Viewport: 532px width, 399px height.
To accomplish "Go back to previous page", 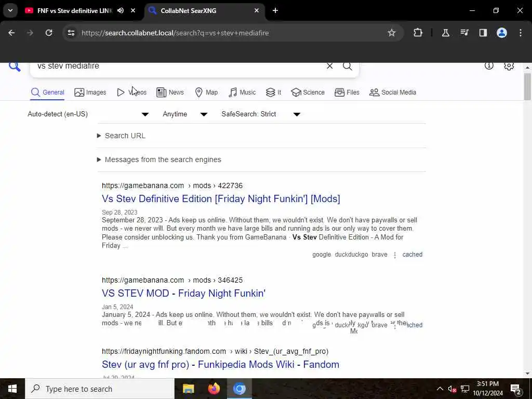I will click(11, 33).
